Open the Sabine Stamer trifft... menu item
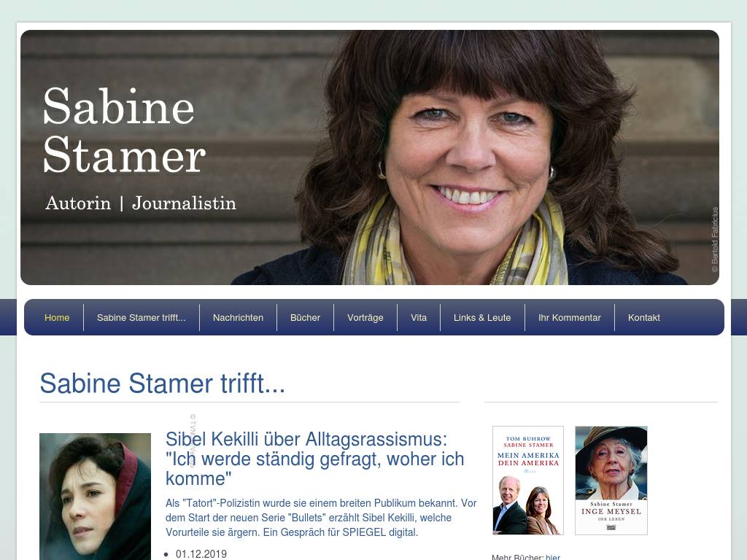The width and height of the screenshot is (747, 560). [x=142, y=318]
